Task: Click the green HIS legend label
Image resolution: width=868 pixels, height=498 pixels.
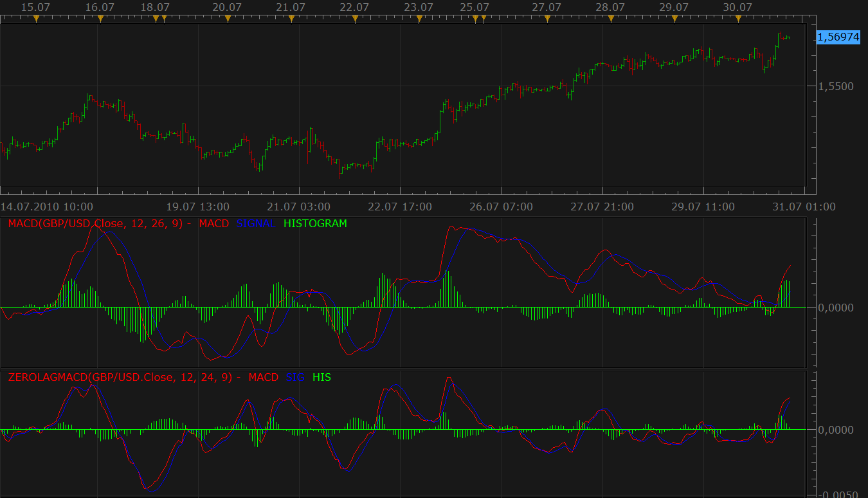Action: (321, 377)
